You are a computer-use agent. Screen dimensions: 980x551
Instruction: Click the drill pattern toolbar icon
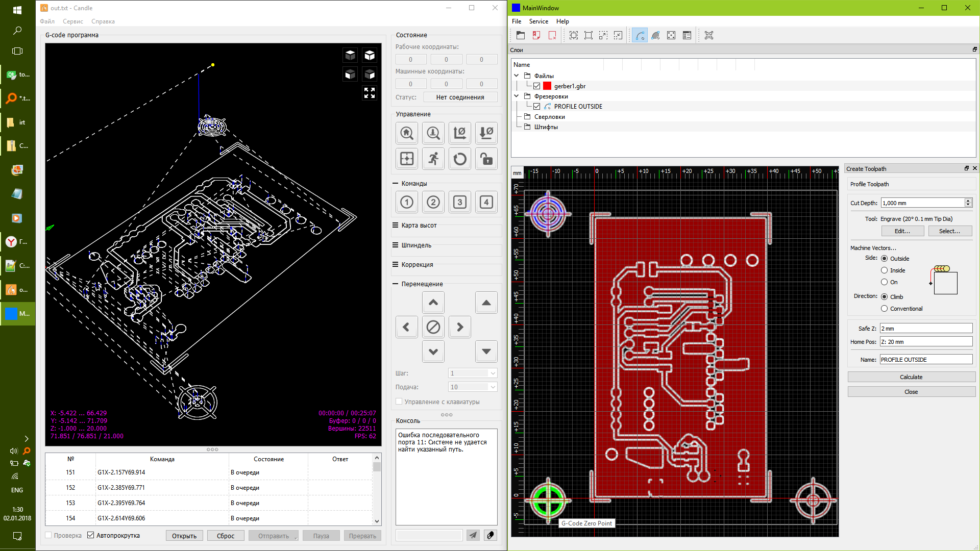click(671, 35)
